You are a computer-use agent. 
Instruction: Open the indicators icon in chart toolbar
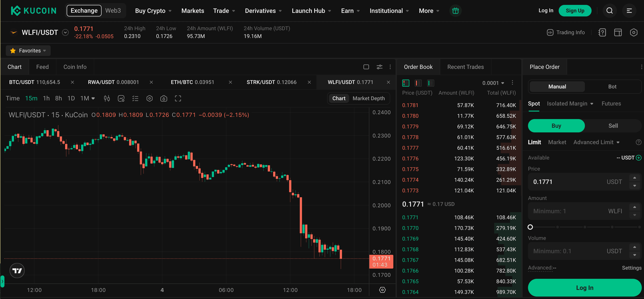tap(121, 98)
